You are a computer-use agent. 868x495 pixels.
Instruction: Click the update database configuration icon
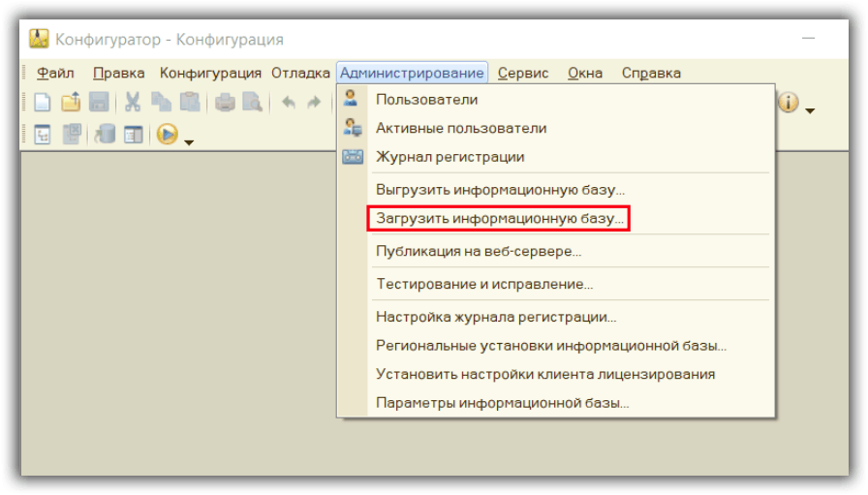point(106,136)
